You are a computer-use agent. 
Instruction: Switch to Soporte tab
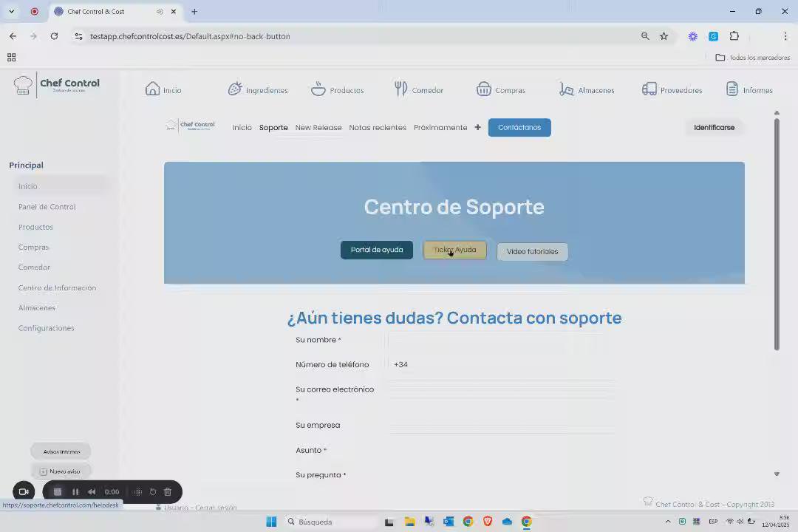(x=273, y=127)
